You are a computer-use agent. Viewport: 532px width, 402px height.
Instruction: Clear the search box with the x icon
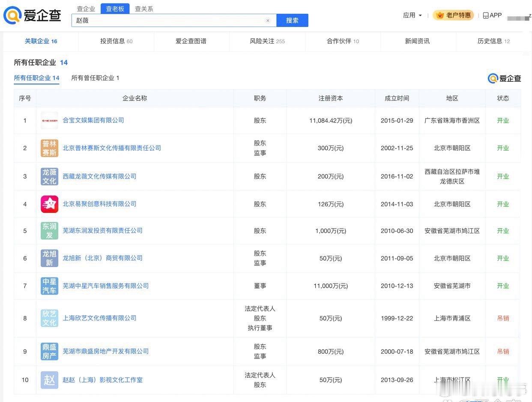pos(268,20)
